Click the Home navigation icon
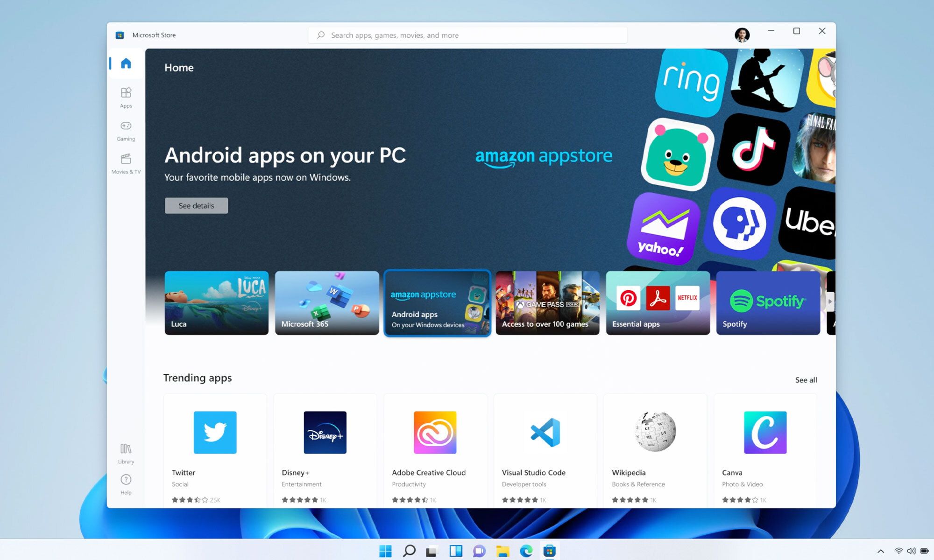The height and width of the screenshot is (560, 934). pyautogui.click(x=126, y=63)
